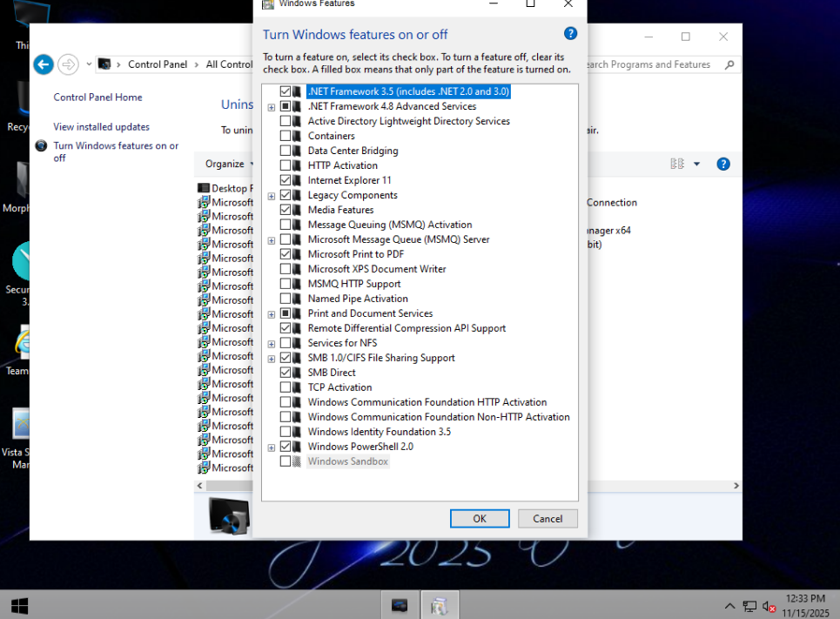The height and width of the screenshot is (619, 840).
Task: Expand Services for NFS
Action: point(272,344)
